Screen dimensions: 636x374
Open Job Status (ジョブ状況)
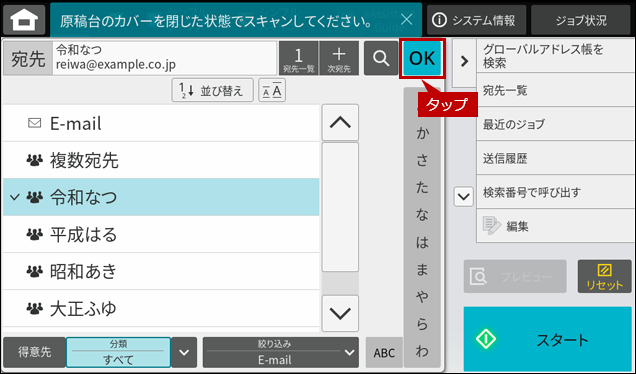pyautogui.click(x=581, y=20)
